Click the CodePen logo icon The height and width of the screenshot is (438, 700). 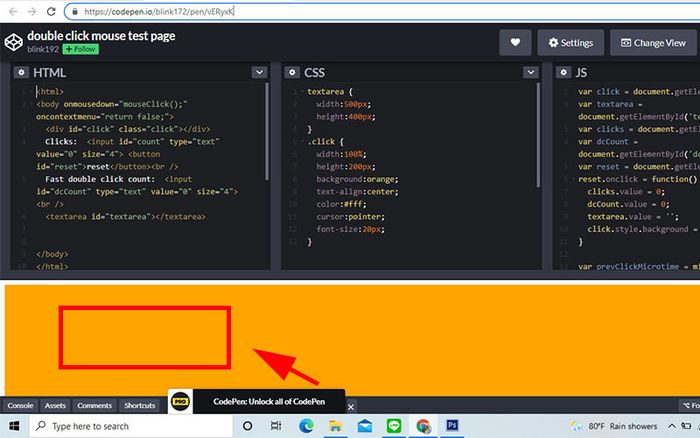13,42
